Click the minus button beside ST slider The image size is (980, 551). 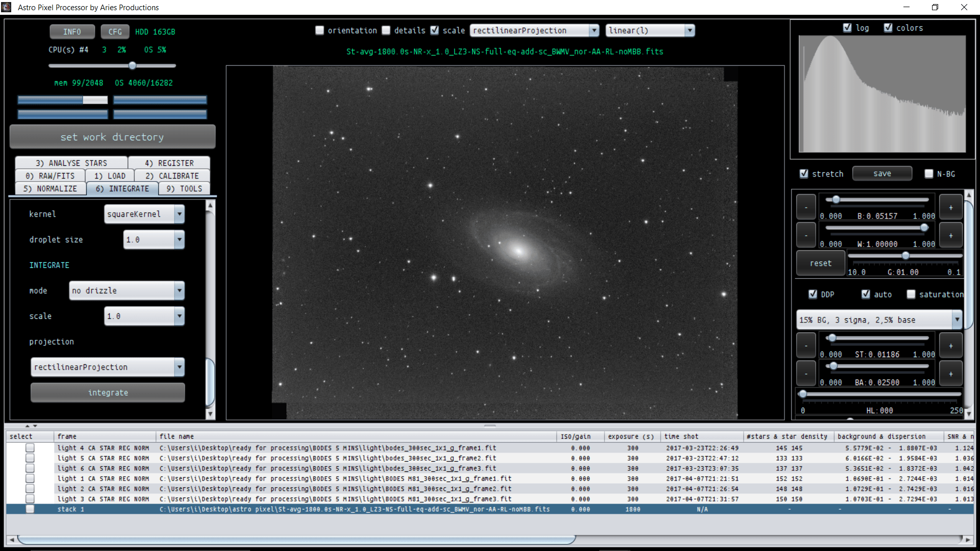point(806,346)
